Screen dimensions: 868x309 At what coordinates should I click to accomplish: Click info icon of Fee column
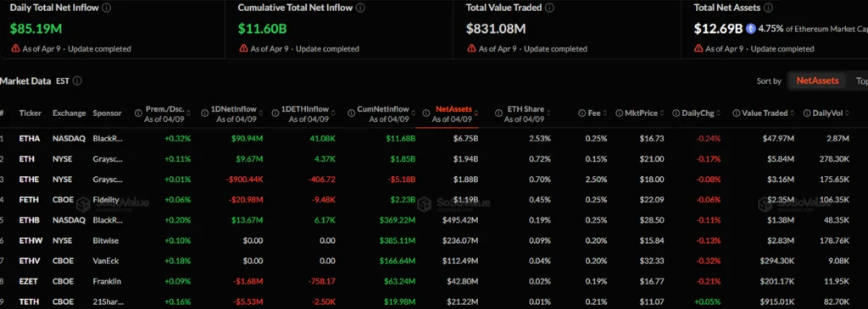[581, 113]
